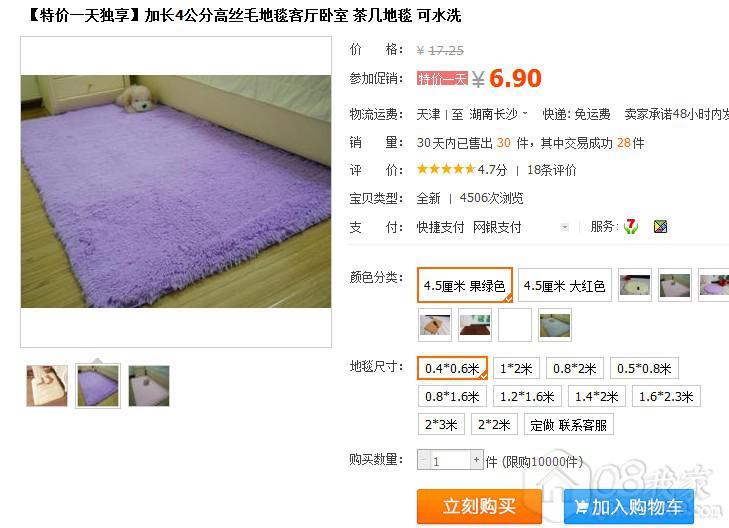This screenshot has height=528, width=729.
Task: Choose the 4.5厘米 大红色 color option
Action: [x=564, y=285]
